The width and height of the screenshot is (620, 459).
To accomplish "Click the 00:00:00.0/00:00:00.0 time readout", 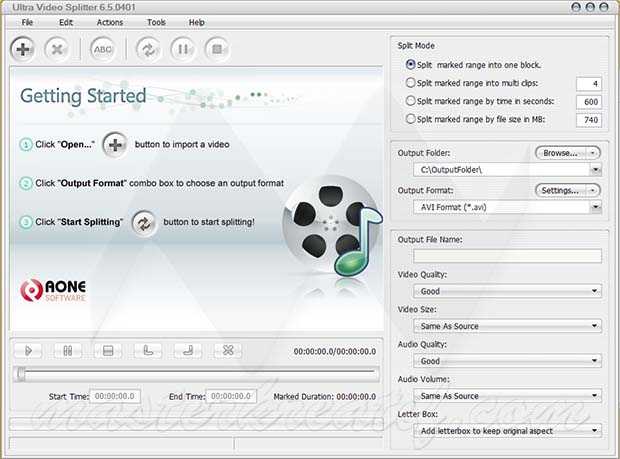I will (335, 351).
